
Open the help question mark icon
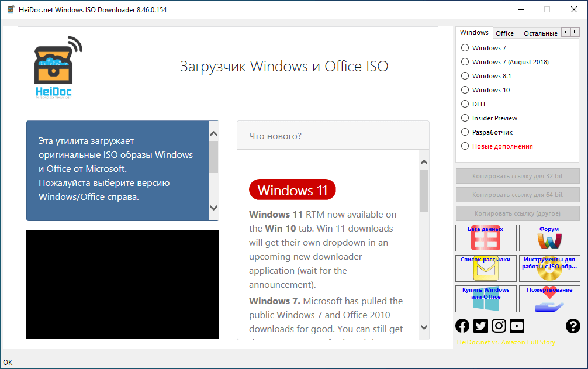[x=572, y=326]
